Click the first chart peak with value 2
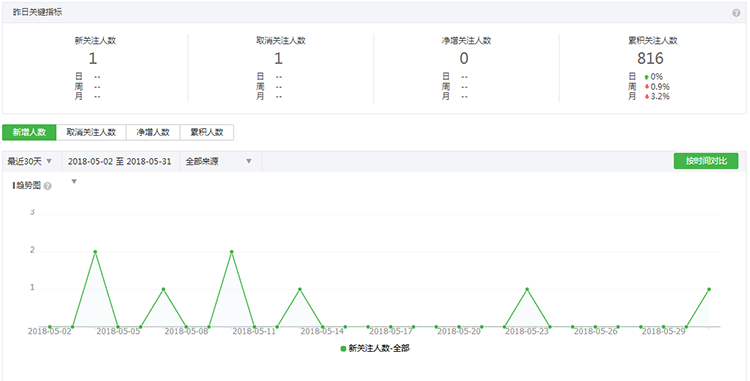The height and width of the screenshot is (381, 750). (x=95, y=251)
